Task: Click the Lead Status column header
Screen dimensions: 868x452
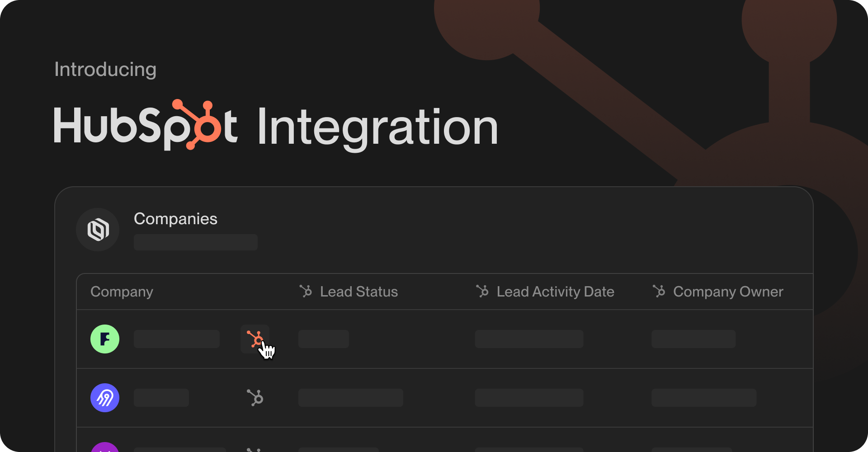Action: 359,292
